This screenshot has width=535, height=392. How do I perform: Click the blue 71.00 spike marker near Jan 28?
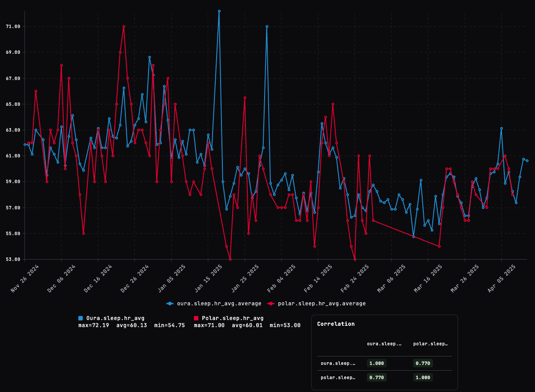pos(266,27)
